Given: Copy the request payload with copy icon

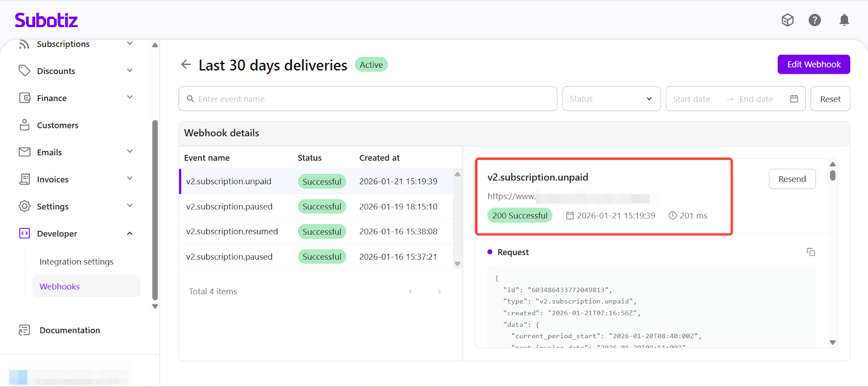Looking at the screenshot, I should (810, 252).
